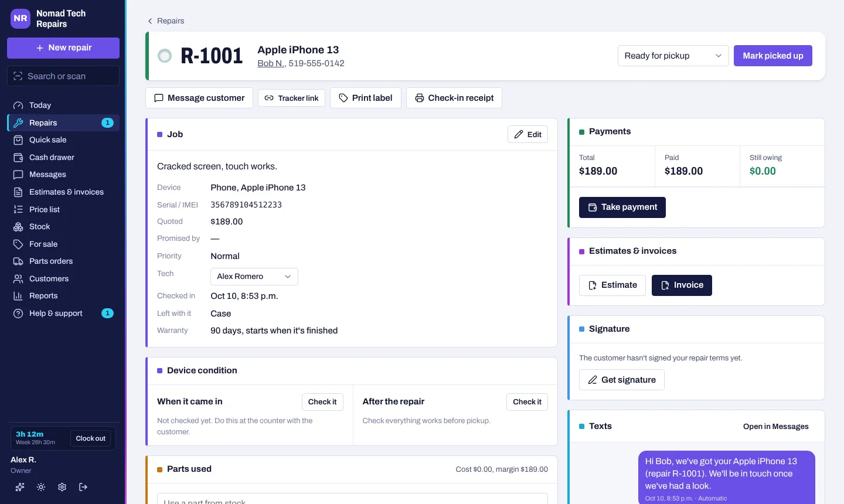Click the sparkles icon below Alex R.
The width and height of the screenshot is (844, 504).
(20, 487)
